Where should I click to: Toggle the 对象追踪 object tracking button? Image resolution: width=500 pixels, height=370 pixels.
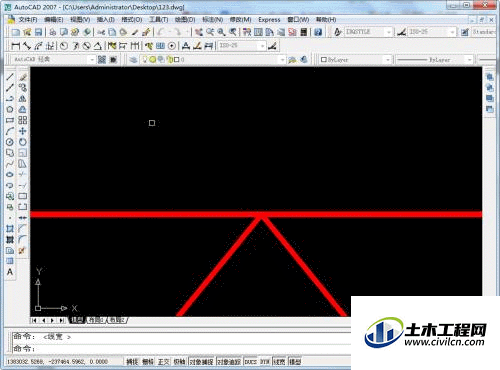[229, 362]
